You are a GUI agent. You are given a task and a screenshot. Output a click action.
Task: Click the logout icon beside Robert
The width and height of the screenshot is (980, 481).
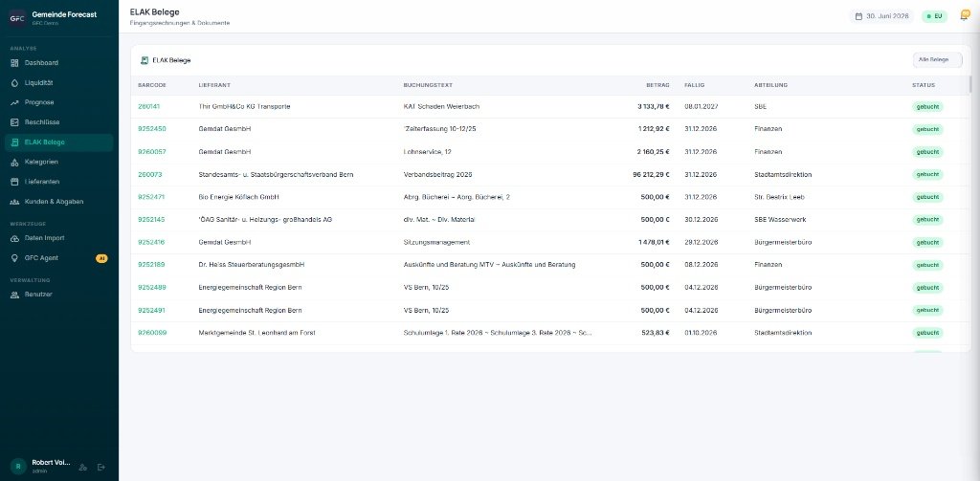click(101, 467)
